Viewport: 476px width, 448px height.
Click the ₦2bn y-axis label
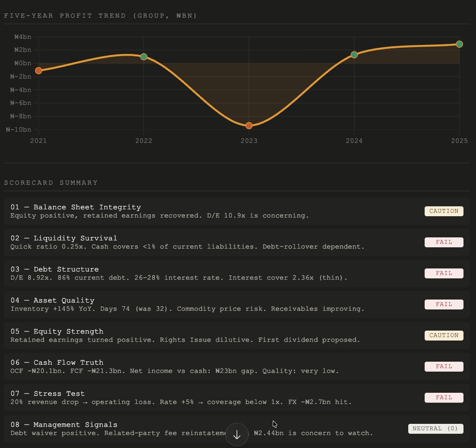pyautogui.click(x=23, y=50)
